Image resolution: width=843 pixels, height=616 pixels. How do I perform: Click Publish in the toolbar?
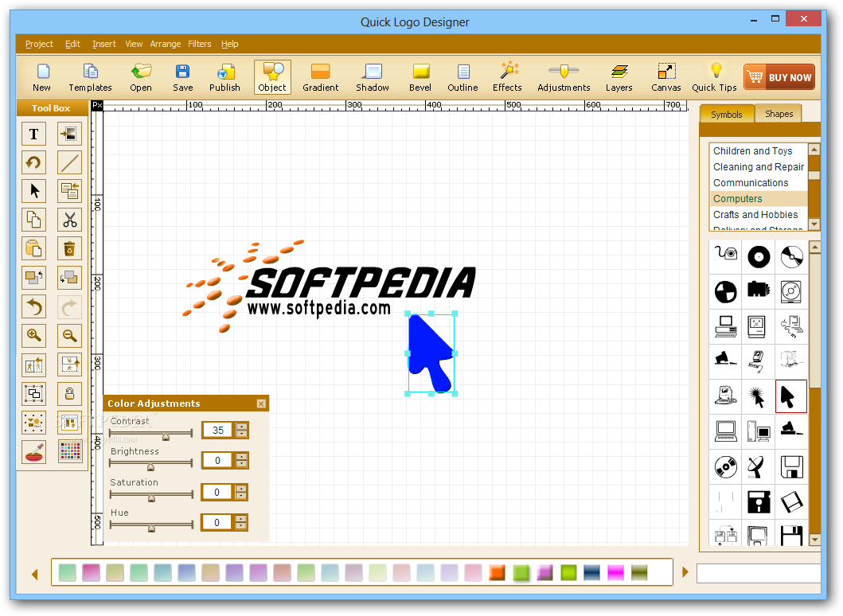coord(224,77)
